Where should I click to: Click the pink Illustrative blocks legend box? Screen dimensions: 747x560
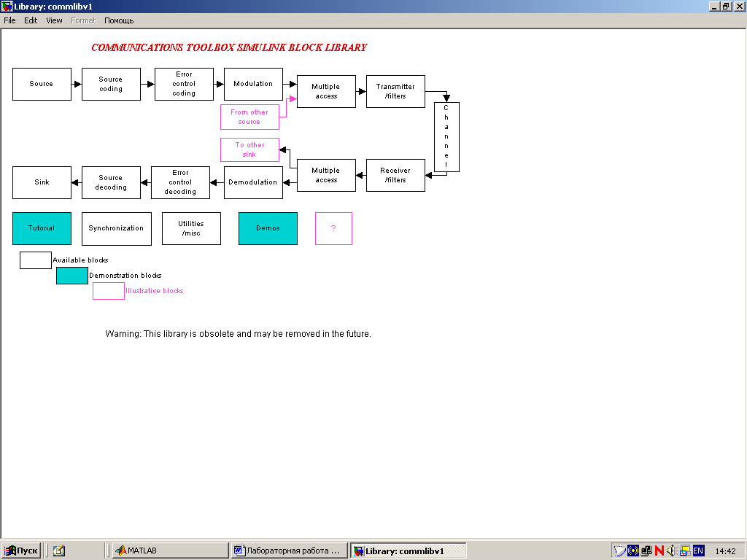pos(109,291)
